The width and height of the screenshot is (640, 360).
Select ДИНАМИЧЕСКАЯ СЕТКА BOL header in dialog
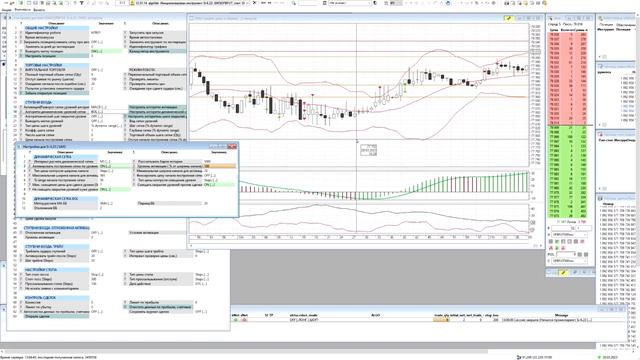(x=65, y=198)
